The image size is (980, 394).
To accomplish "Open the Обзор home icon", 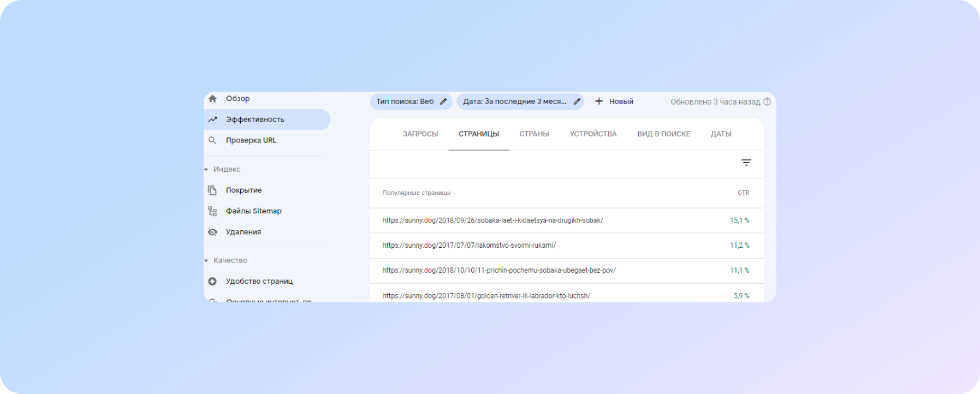I will [212, 99].
